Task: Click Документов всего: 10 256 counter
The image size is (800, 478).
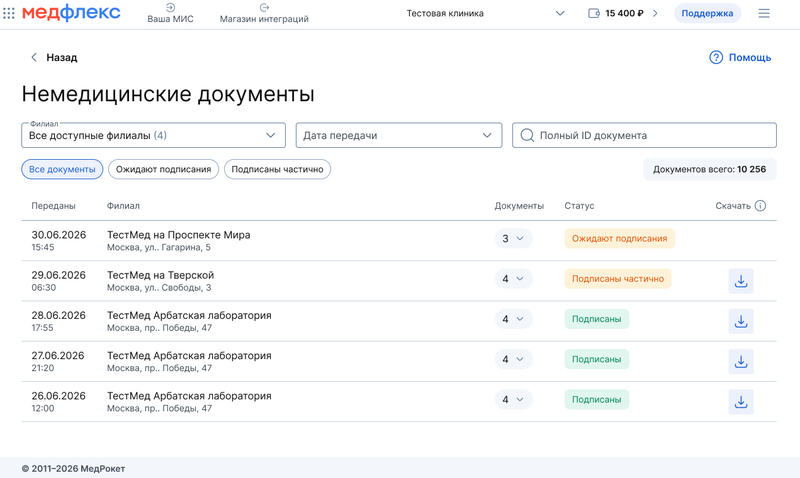Action: click(x=710, y=169)
